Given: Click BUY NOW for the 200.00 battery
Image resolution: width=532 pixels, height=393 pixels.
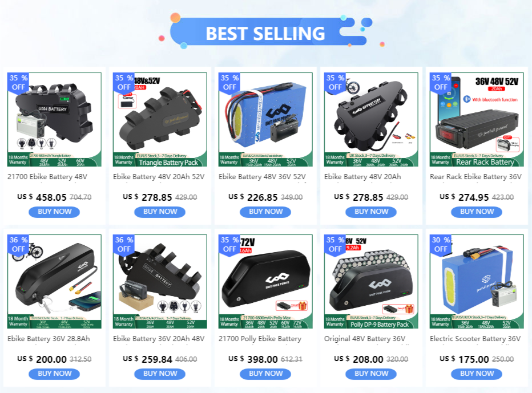Looking at the screenshot, I should 54,374.
